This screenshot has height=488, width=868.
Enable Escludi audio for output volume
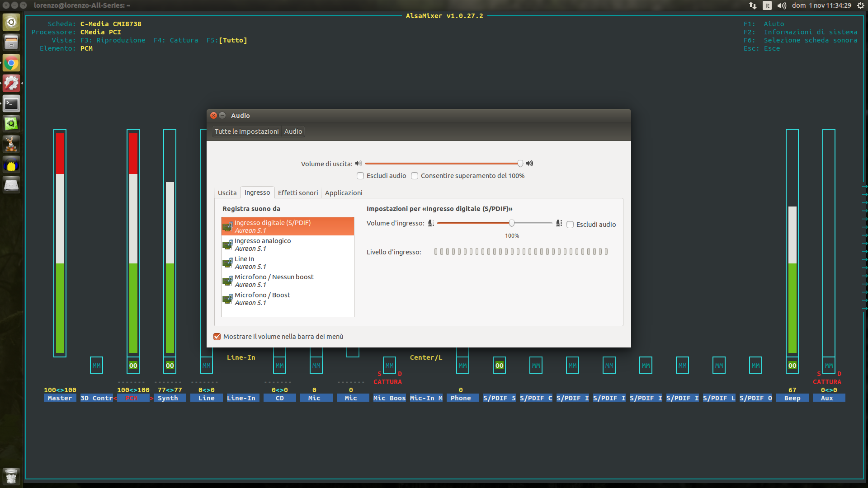(360, 176)
